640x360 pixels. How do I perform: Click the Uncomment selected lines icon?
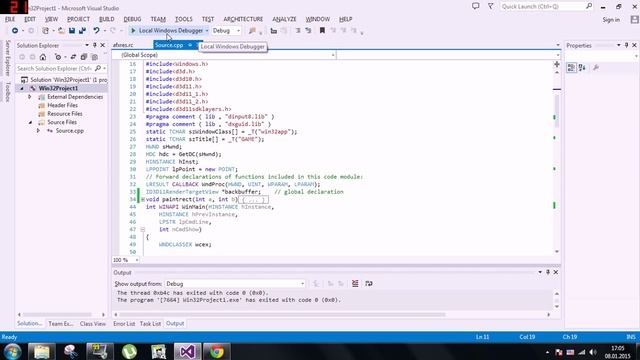pos(308,31)
